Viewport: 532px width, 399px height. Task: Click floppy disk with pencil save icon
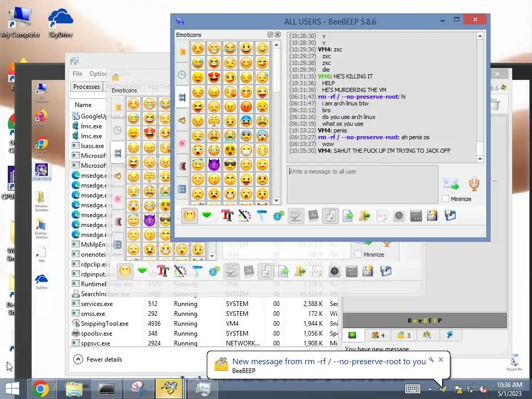433,216
